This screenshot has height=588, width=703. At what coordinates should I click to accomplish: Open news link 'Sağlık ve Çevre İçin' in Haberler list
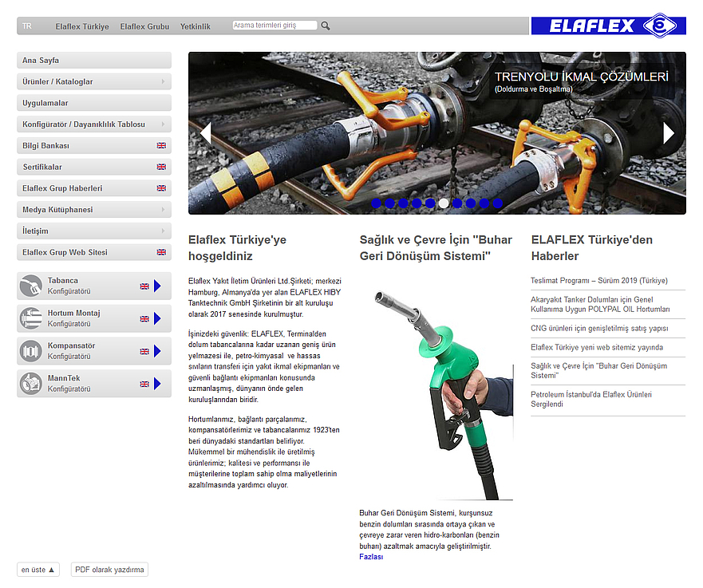(599, 371)
